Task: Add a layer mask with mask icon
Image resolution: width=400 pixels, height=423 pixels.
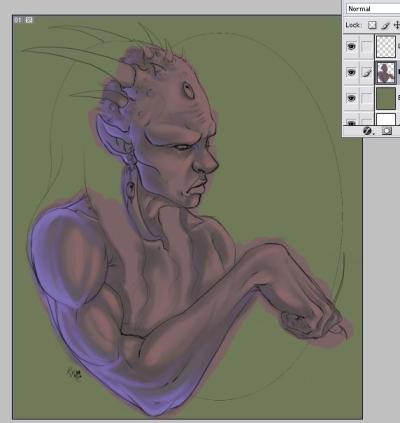Action: tap(387, 131)
